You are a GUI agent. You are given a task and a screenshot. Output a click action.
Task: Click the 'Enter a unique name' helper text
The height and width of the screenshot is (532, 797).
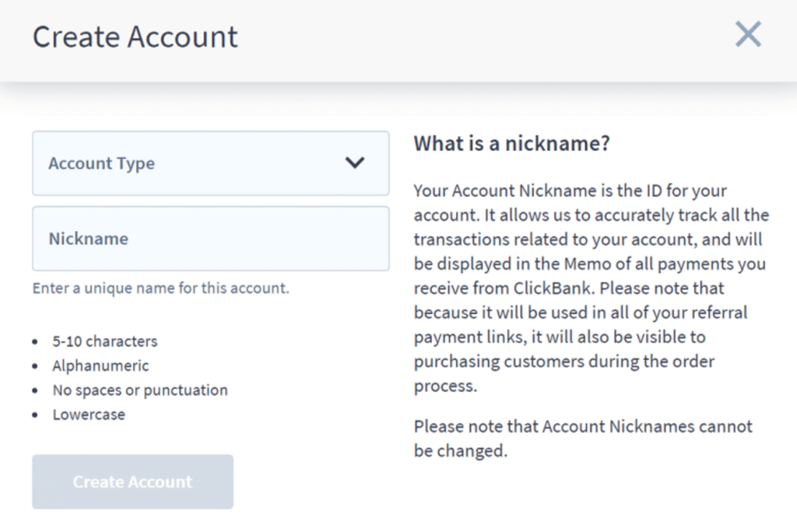tap(160, 288)
